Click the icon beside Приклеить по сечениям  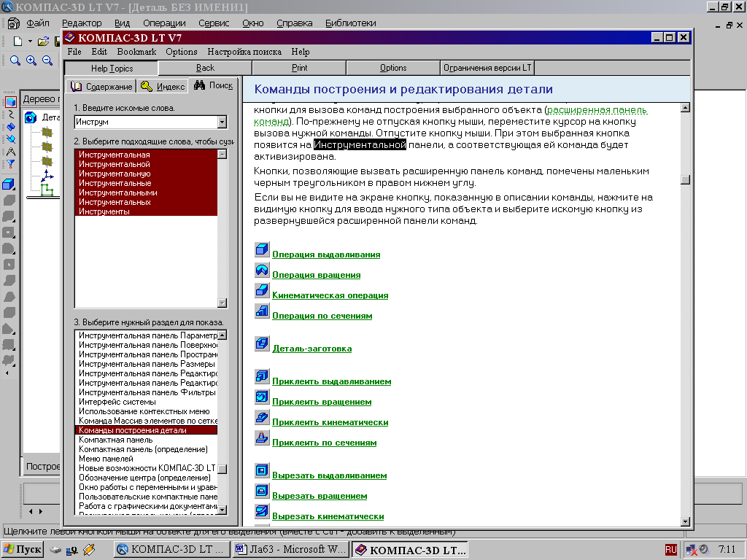pyautogui.click(x=262, y=437)
